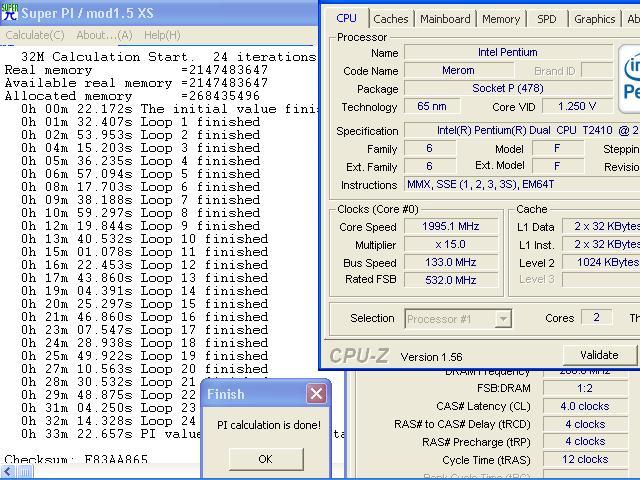Click the 32M Calculation Start line
The height and width of the screenshot is (480, 640).
coord(169,57)
